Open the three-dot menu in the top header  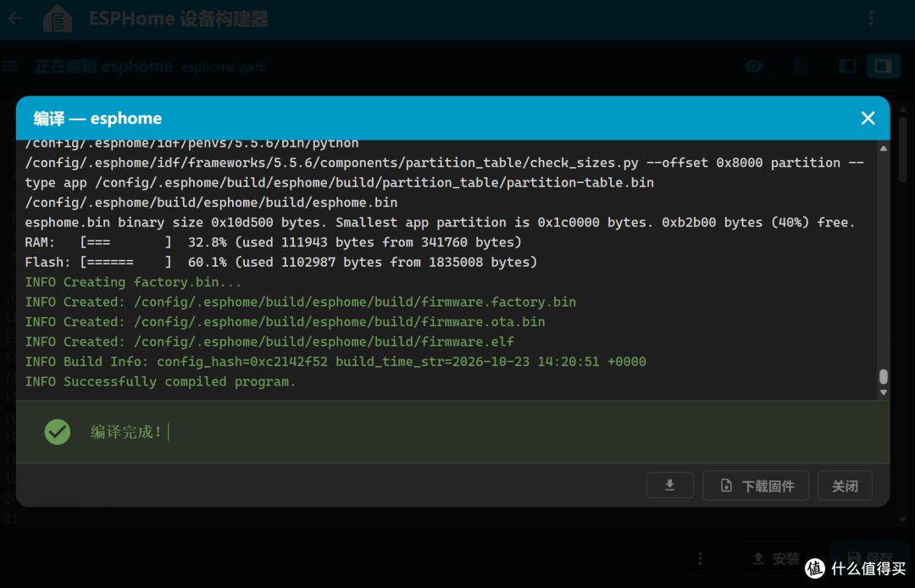click(x=871, y=19)
